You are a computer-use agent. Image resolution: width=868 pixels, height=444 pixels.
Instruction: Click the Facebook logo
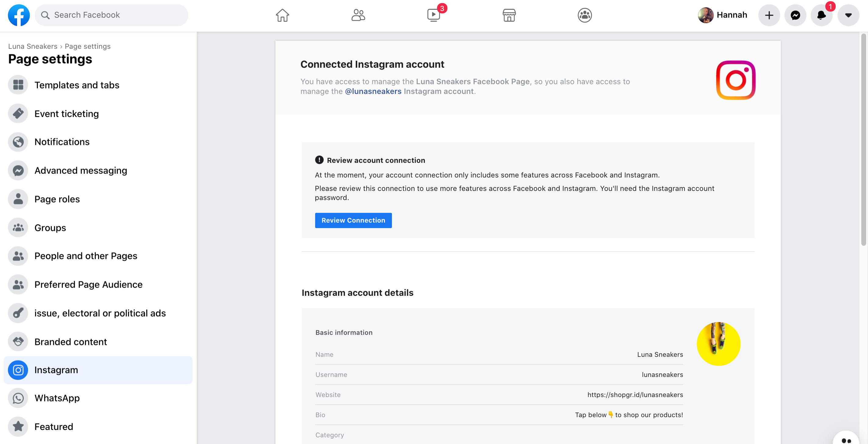click(19, 15)
